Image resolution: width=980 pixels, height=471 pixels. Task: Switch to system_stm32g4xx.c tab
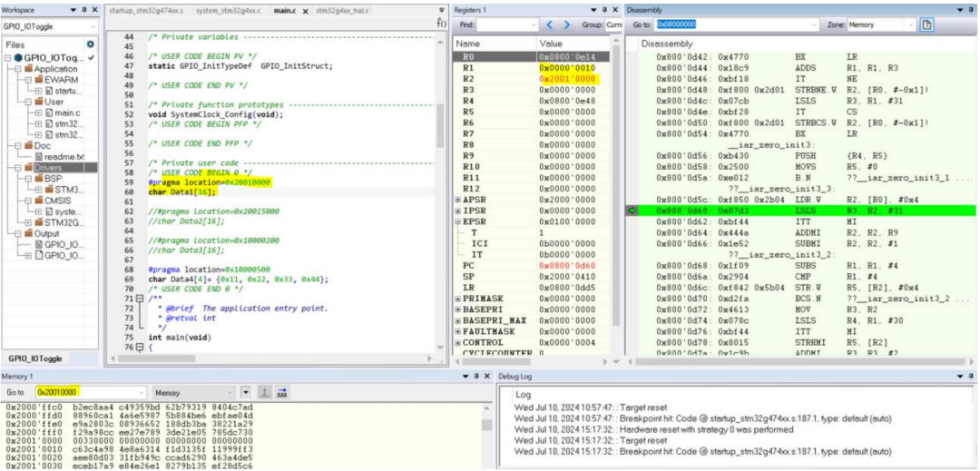pos(229,11)
